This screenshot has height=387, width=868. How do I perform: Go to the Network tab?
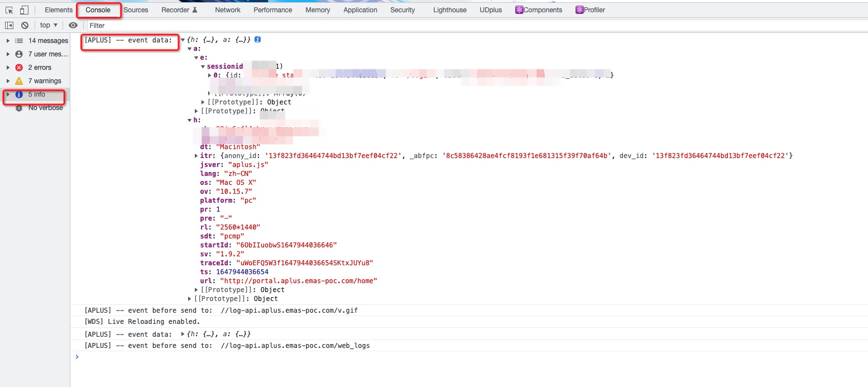pyautogui.click(x=228, y=10)
